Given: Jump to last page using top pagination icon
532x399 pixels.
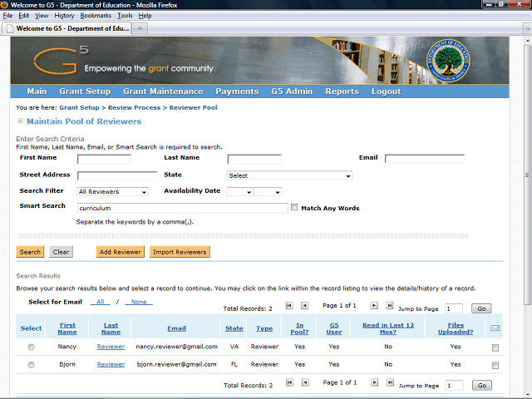Looking at the screenshot, I should (389, 306).
